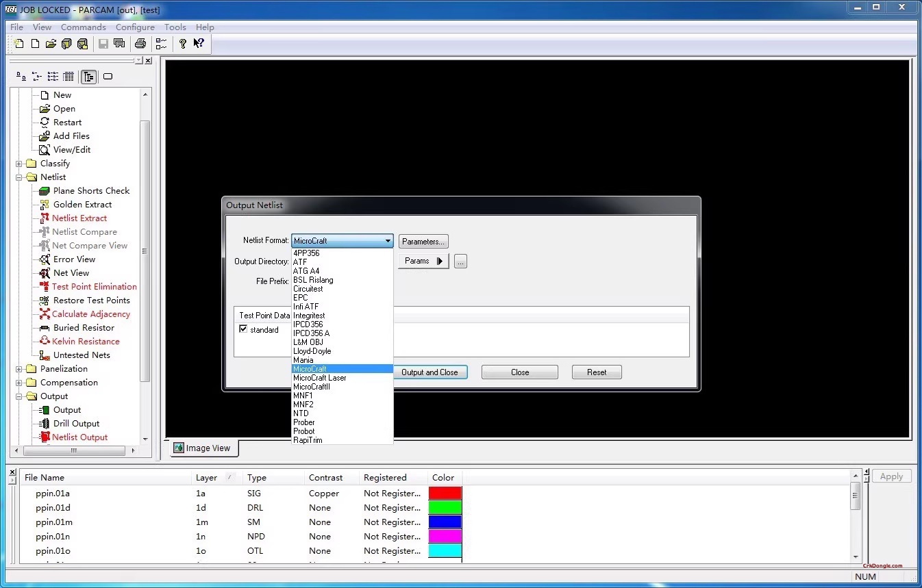This screenshot has width=922, height=588.
Task: Select the table view icon in the sidebar toolbar
Action: point(68,76)
